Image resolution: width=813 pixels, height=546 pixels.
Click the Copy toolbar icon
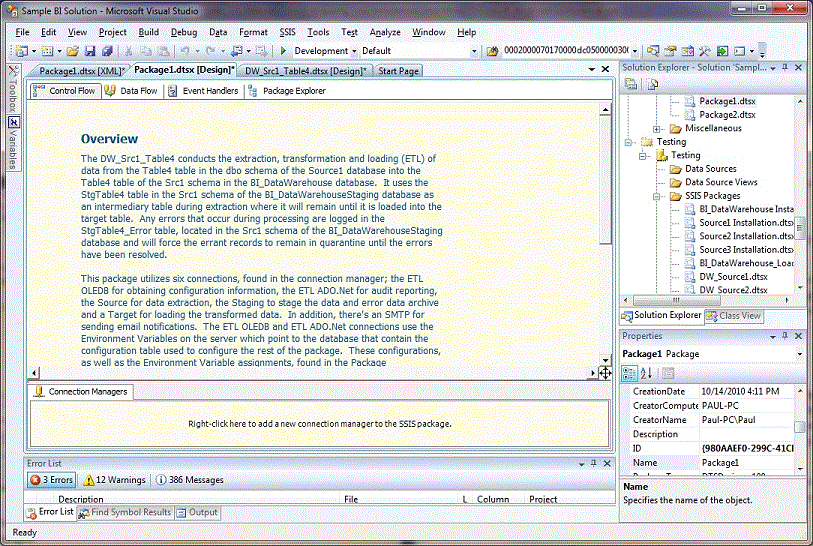(x=146, y=51)
